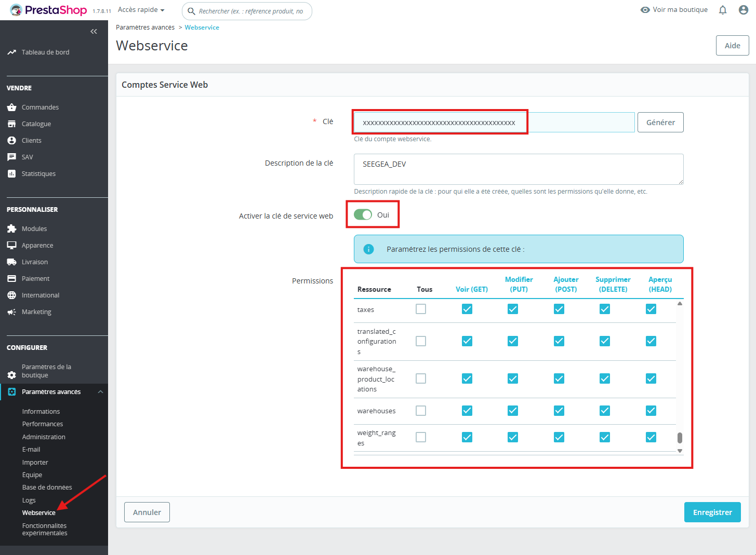Click the Générer button
The height and width of the screenshot is (555, 756).
point(660,122)
